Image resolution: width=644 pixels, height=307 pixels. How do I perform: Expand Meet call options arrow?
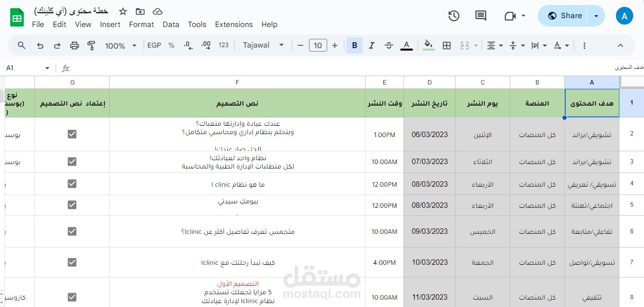523,16
